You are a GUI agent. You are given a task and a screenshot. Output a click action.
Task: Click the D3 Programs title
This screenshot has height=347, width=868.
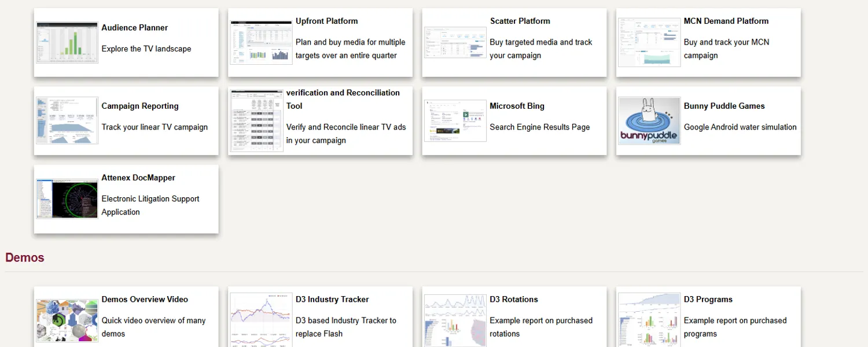point(708,300)
